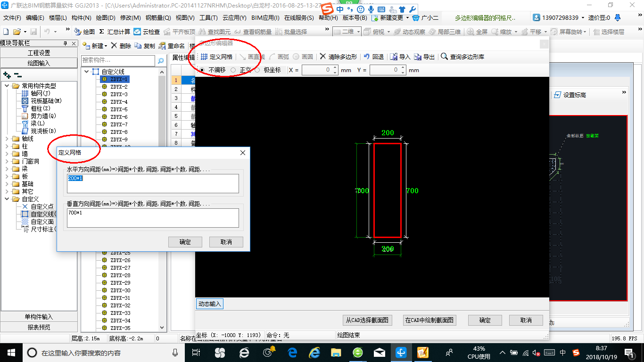Click the open folder icon in main toolbar
Image resolution: width=644 pixels, height=362 pixels.
tap(17, 32)
